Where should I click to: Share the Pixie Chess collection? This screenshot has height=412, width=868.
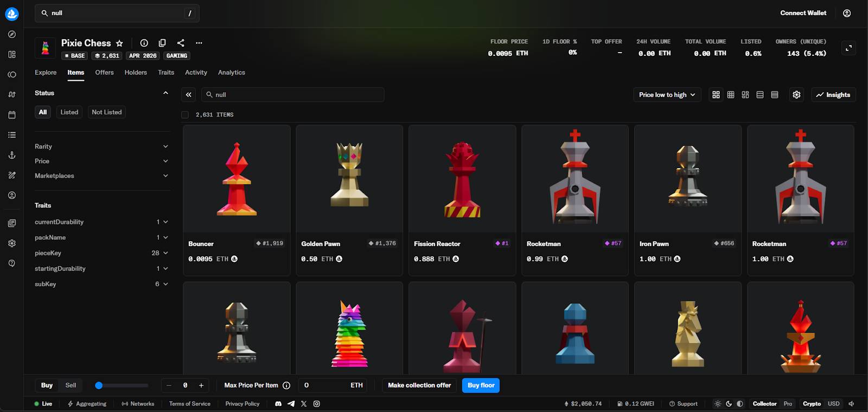181,43
